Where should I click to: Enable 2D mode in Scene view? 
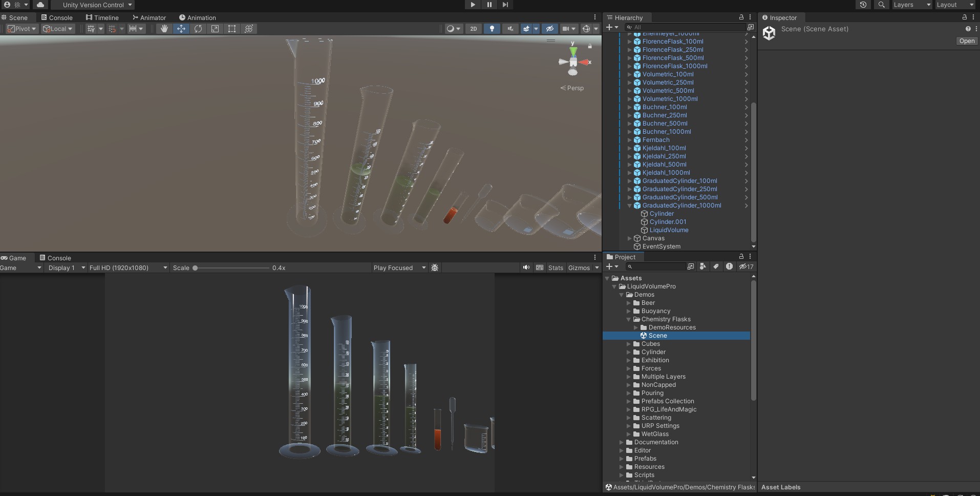tap(474, 29)
